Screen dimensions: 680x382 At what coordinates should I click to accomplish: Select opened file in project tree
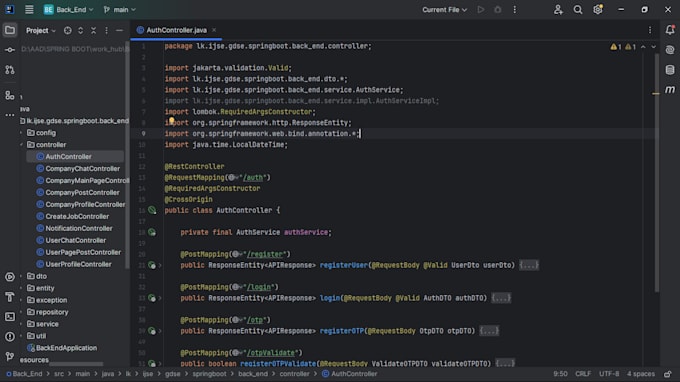[x=68, y=30]
